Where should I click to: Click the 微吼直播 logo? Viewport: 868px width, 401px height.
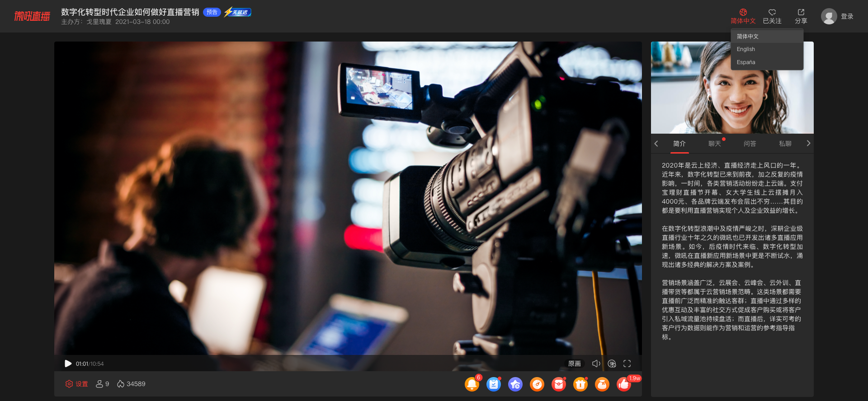tap(32, 16)
